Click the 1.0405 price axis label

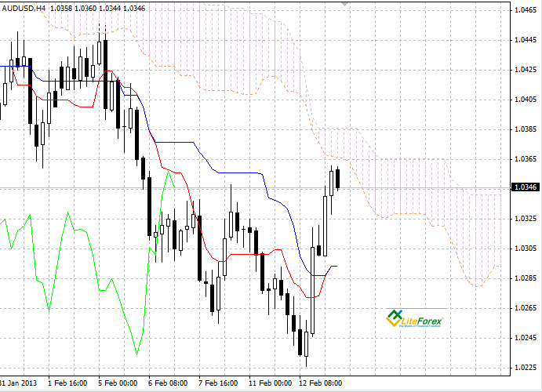pyautogui.click(x=526, y=100)
